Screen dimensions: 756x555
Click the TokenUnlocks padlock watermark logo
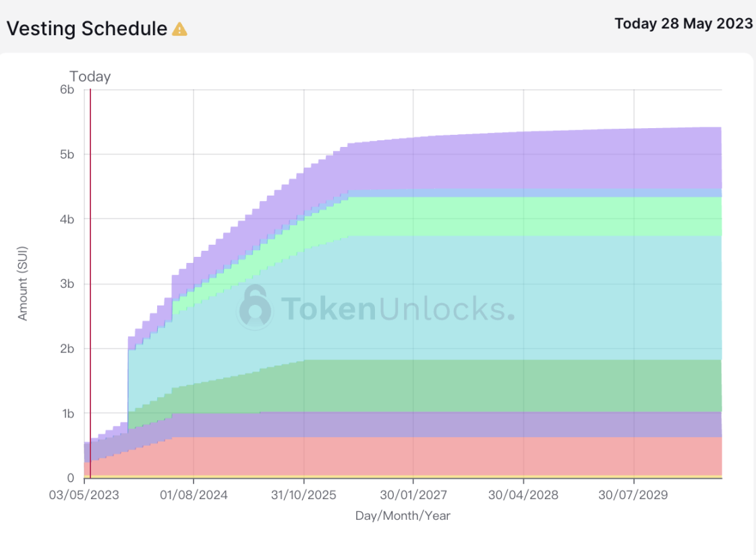tap(255, 307)
